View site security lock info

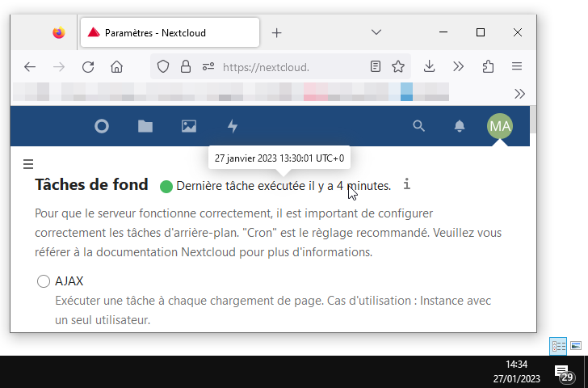(186, 67)
